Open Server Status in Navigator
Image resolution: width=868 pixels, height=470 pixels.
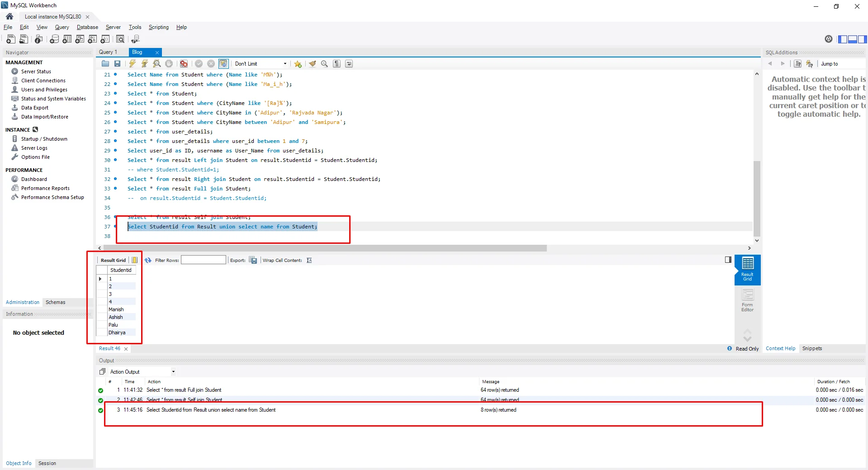36,71
